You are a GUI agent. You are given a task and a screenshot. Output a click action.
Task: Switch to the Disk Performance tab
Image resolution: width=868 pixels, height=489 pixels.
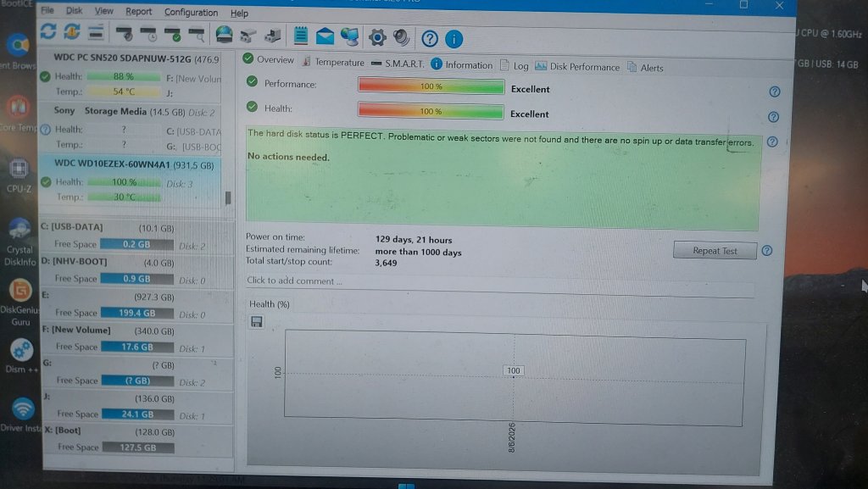(577, 66)
